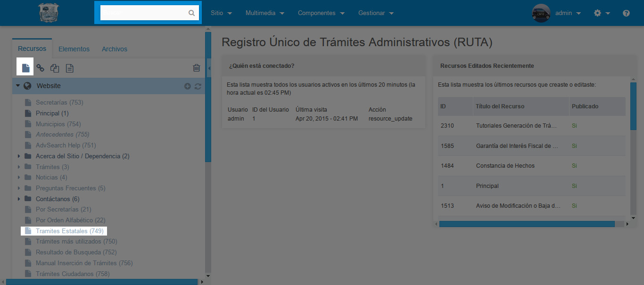This screenshot has height=285, width=644.
Task: Expand the Noticias (4) folder
Action: click(x=19, y=178)
